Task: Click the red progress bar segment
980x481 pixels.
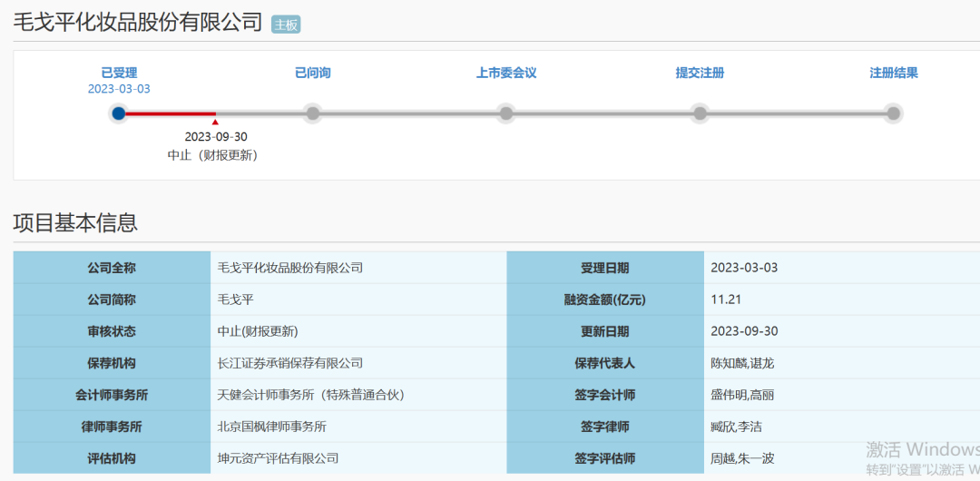Action: pos(170,113)
